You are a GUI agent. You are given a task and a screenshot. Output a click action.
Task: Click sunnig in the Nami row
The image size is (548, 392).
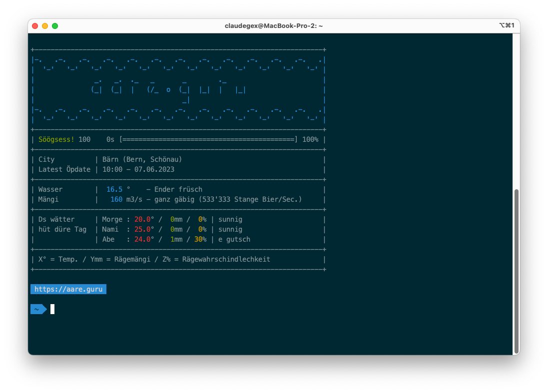click(x=230, y=230)
